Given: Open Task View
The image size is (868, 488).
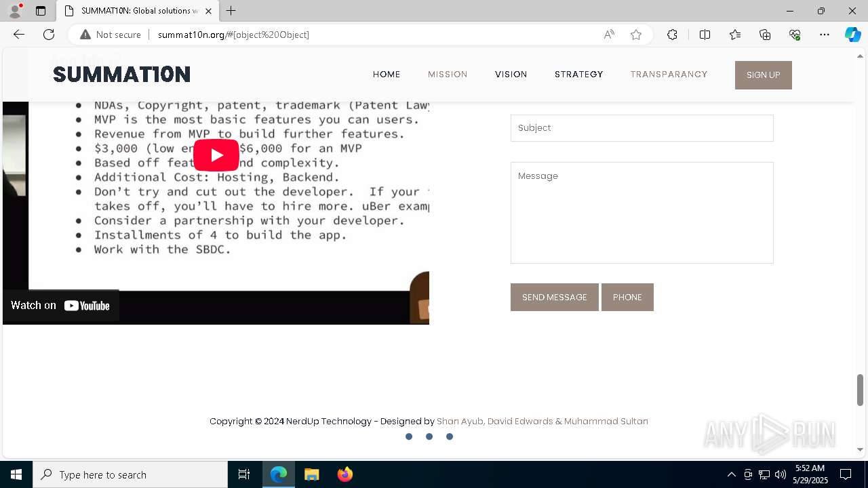Looking at the screenshot, I should [244, 474].
